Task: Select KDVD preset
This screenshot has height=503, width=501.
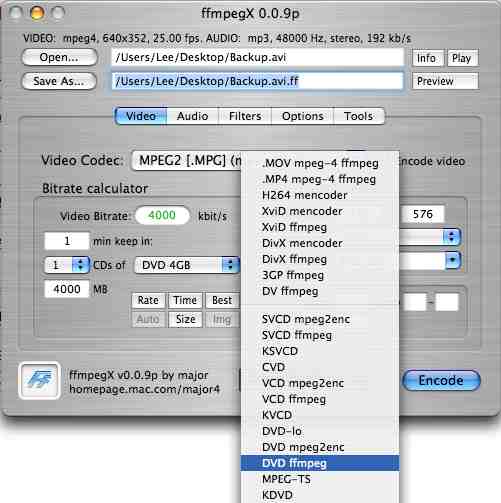Action: pos(320,495)
